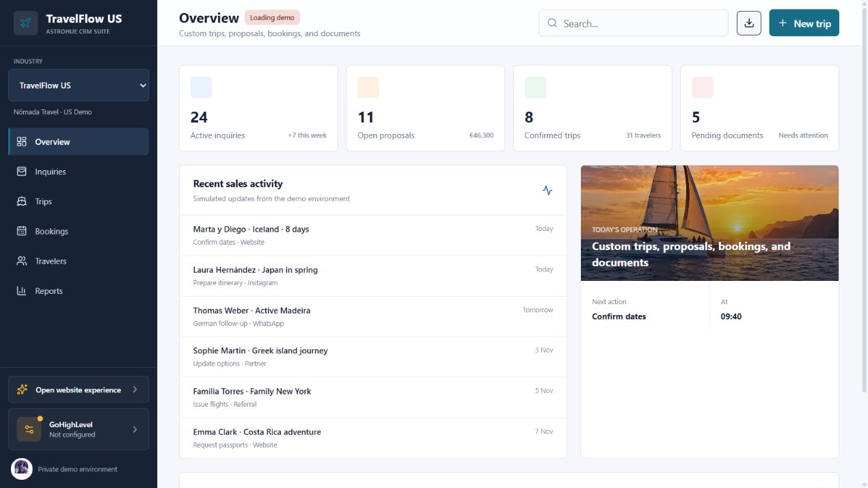
Task: Click the 09:40 time value
Action: pyautogui.click(x=731, y=316)
